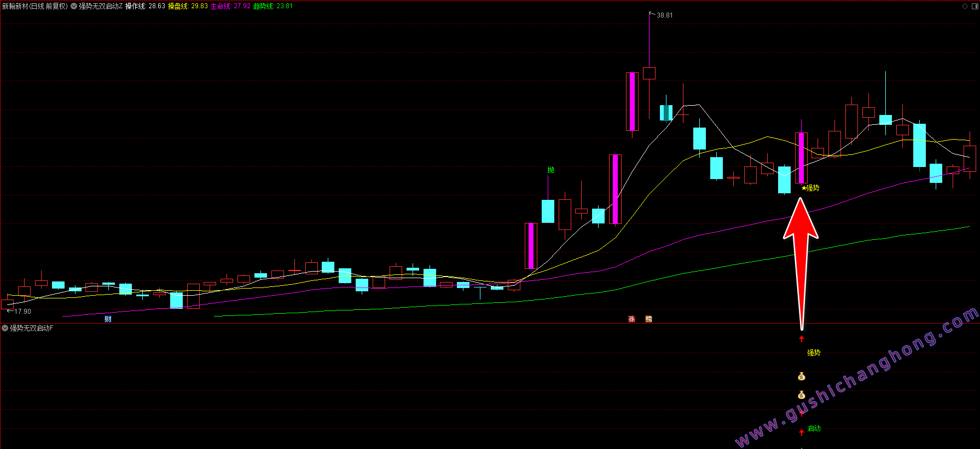The height and width of the screenshot is (449, 980).
Task: Click the 生命线: 27.92 value label
Action: point(230,6)
